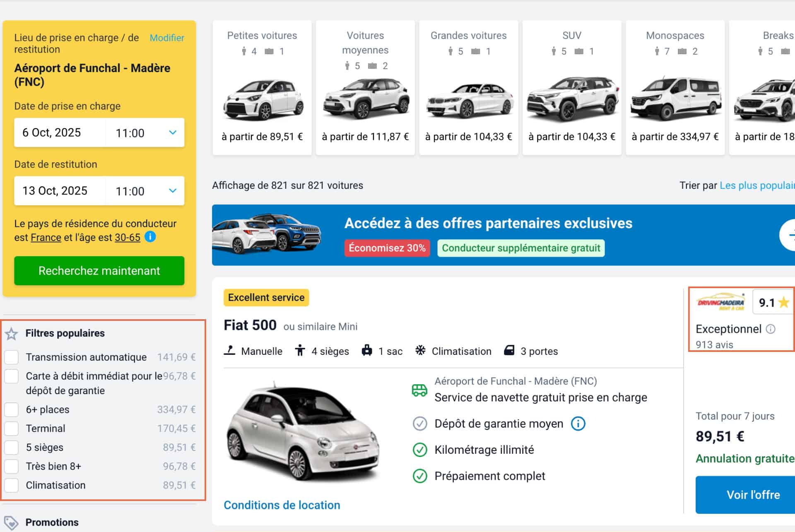Screen dimensions: 795x532
Task: Click the 3 portes car door icon
Action: point(509,350)
